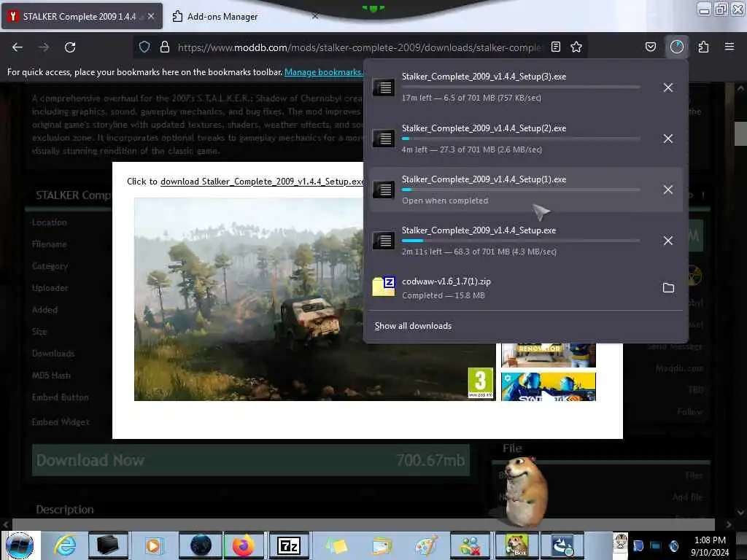Reload the current page
747x560 pixels.
(x=70, y=47)
